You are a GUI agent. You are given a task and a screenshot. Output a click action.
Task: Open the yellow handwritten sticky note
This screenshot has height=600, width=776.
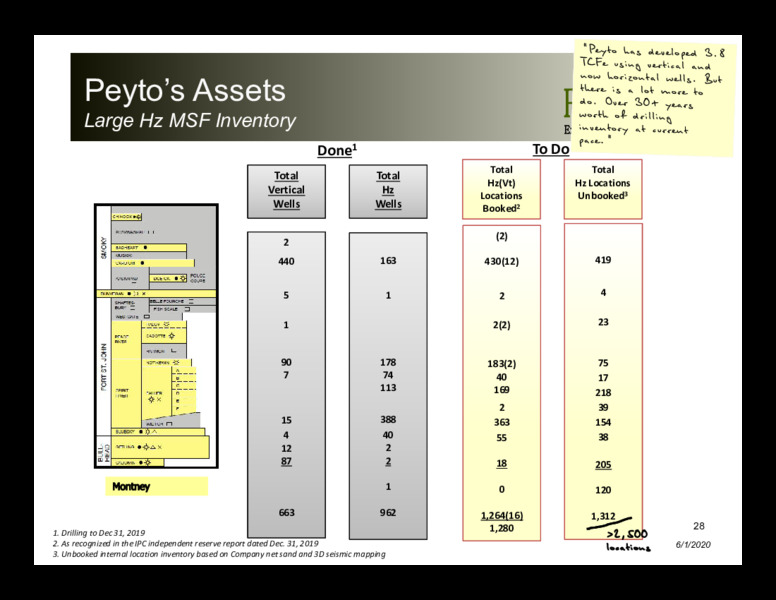654,98
